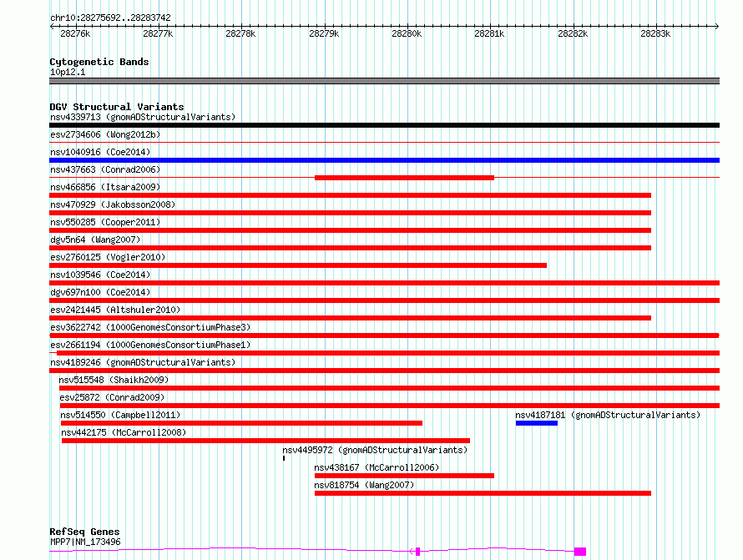Click the red bar for nsv442175

pos(265,441)
